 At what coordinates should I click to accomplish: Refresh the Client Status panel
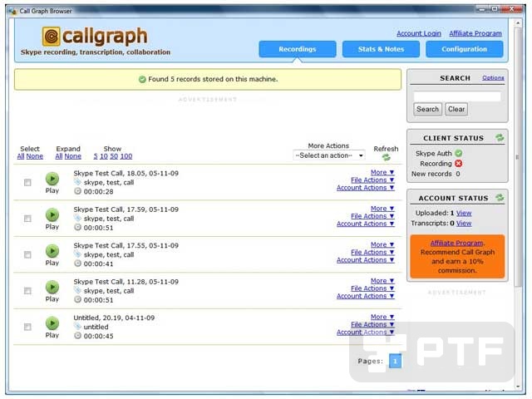[x=500, y=137]
